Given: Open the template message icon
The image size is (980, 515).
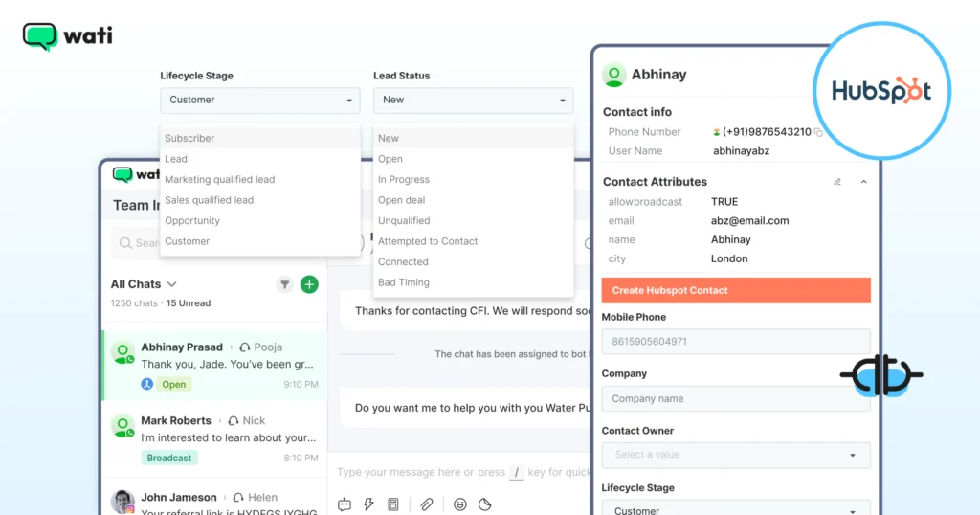Looking at the screenshot, I should pos(393,504).
